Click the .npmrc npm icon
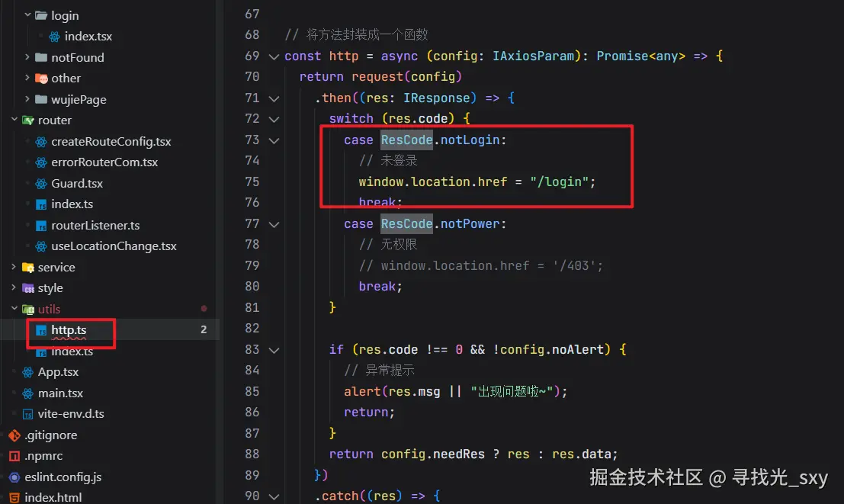Viewport: 844px width, 504px height. (x=14, y=456)
